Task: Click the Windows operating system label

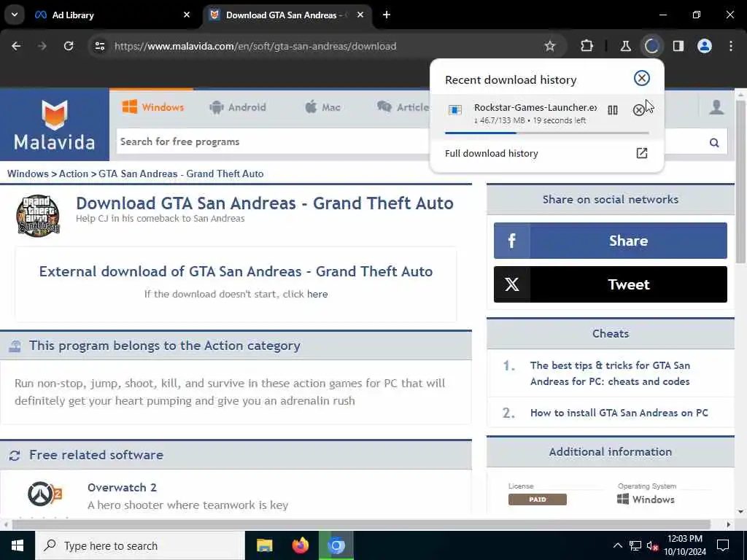Action: pyautogui.click(x=646, y=499)
